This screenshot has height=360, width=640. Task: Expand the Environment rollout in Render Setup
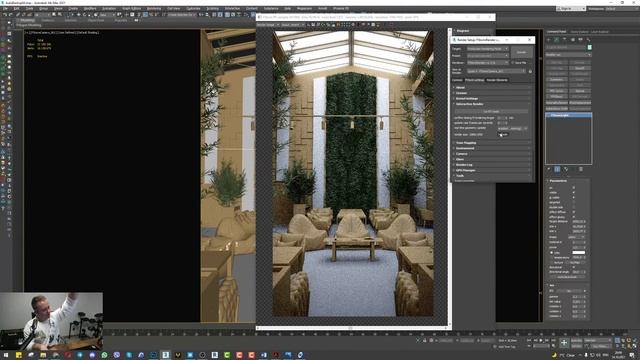coord(492,148)
